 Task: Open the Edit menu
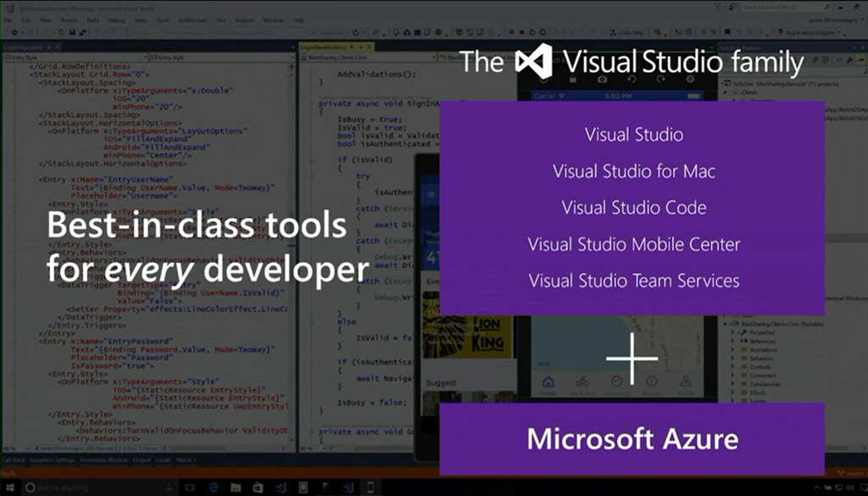[26, 20]
